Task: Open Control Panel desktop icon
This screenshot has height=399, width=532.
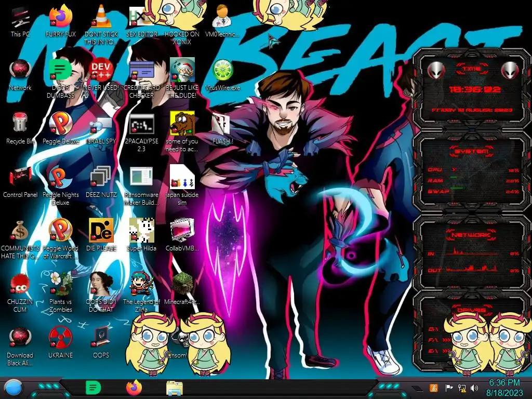Action: pyautogui.click(x=20, y=182)
